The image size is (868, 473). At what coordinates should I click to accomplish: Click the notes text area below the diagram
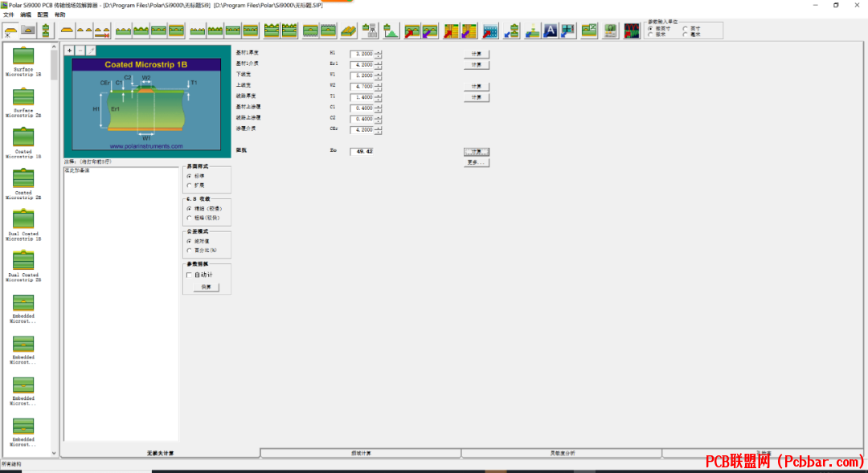[121, 304]
